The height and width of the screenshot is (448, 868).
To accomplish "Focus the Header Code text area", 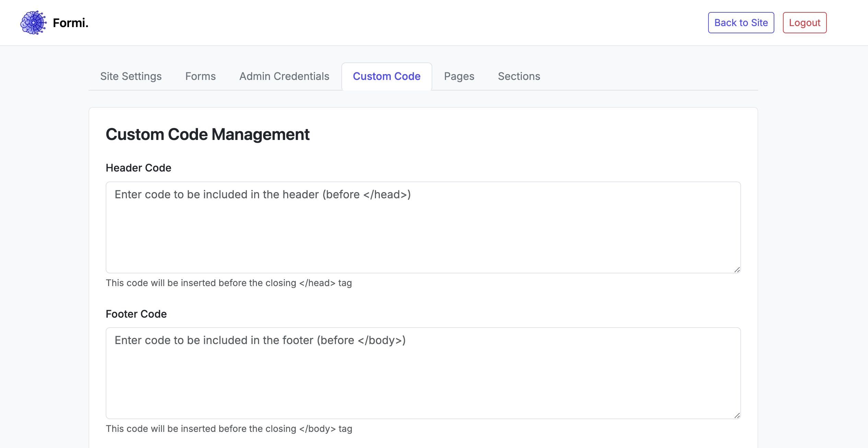I will [x=423, y=227].
